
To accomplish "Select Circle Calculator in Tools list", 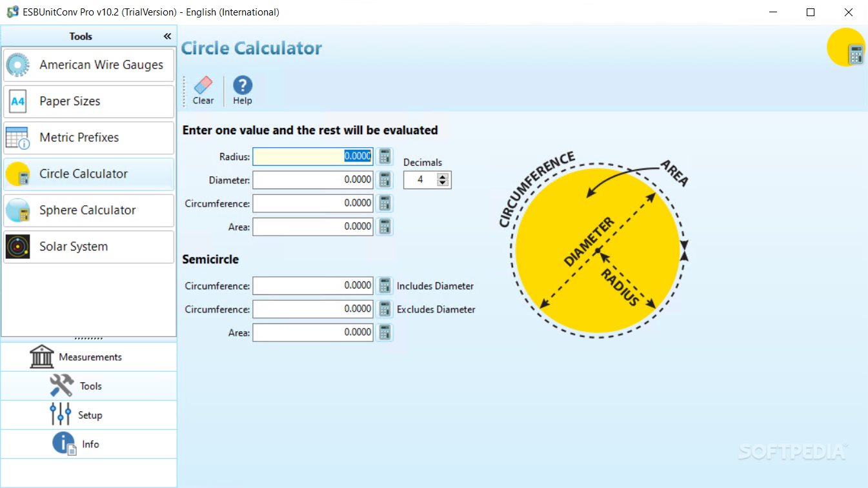I will point(88,174).
